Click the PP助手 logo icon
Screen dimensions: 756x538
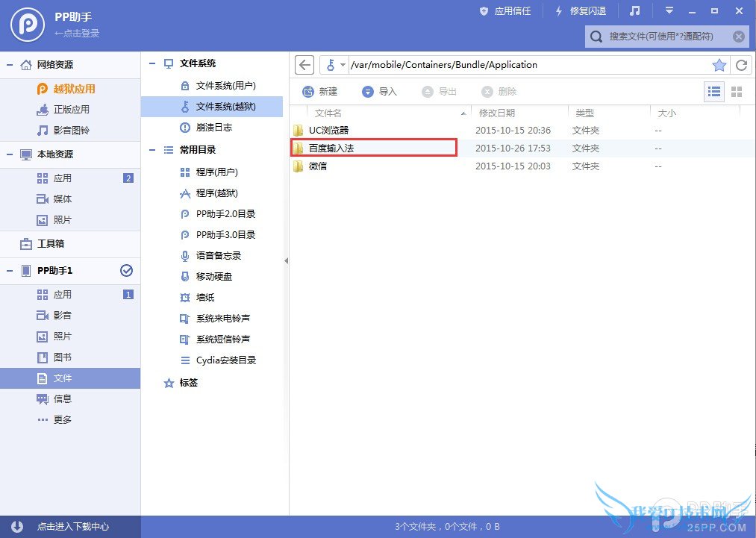click(28, 25)
